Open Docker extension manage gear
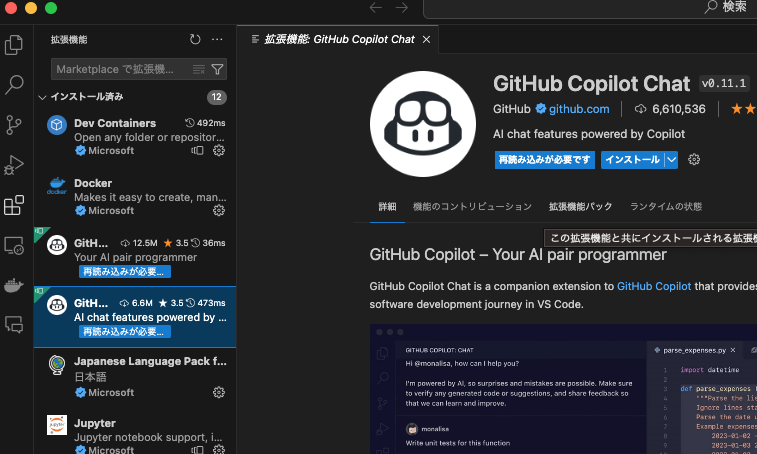Image resolution: width=757 pixels, height=454 pixels. point(219,210)
